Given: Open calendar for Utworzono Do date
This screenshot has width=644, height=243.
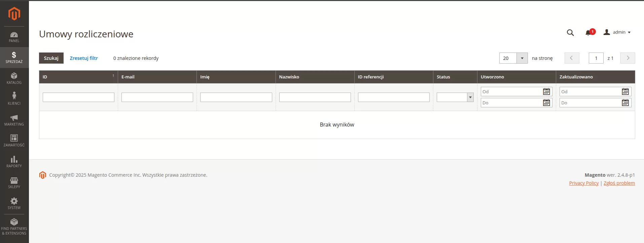Looking at the screenshot, I should click(546, 103).
